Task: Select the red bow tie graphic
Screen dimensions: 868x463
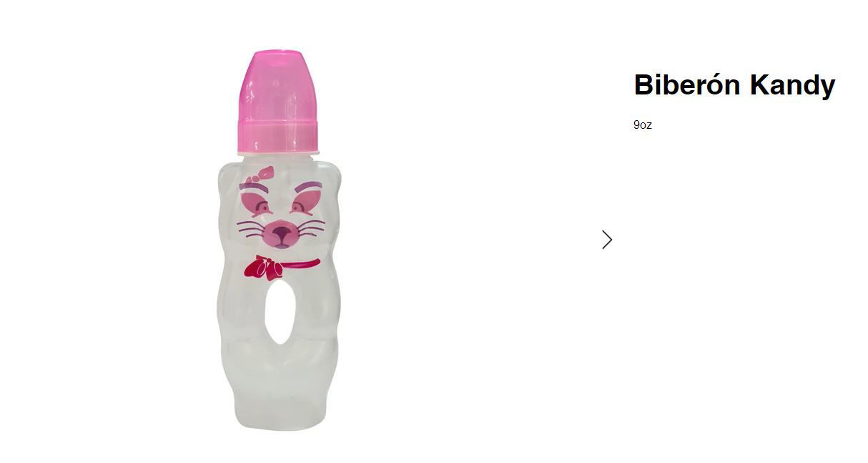Action: pos(264,268)
